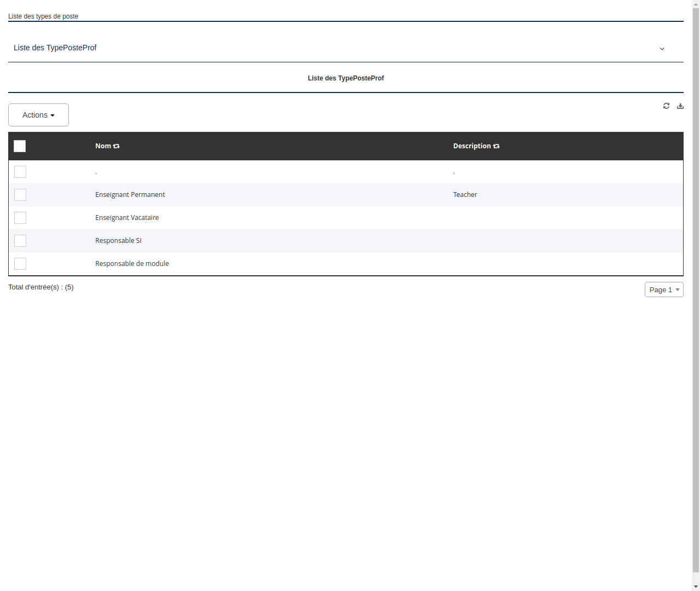Check the checkbox of the first dot row
The width and height of the screenshot is (700, 591).
20,172
